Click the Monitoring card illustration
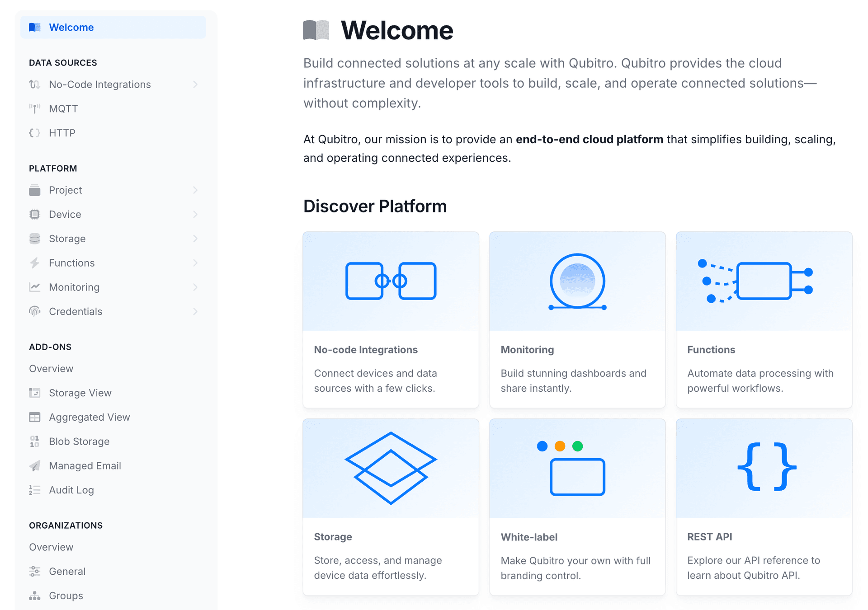Screen dimensions: 868x610 (577, 282)
